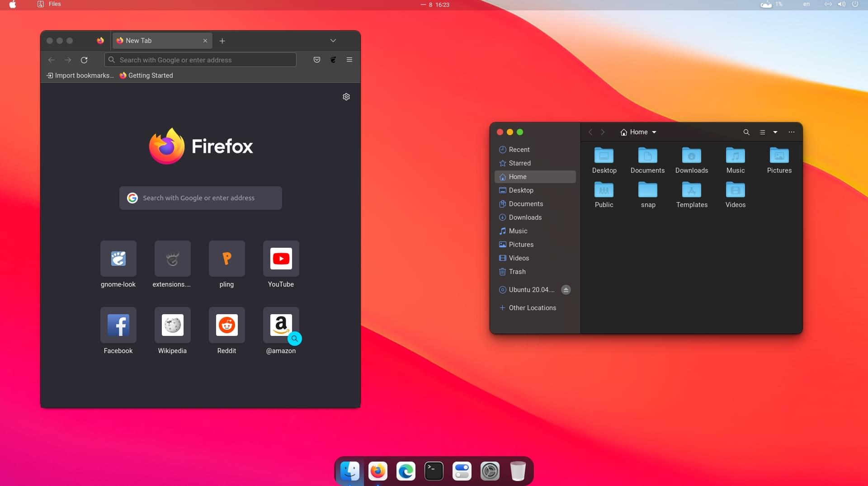
Task: Expand the Files view options dropdown arrow
Action: [x=775, y=132]
